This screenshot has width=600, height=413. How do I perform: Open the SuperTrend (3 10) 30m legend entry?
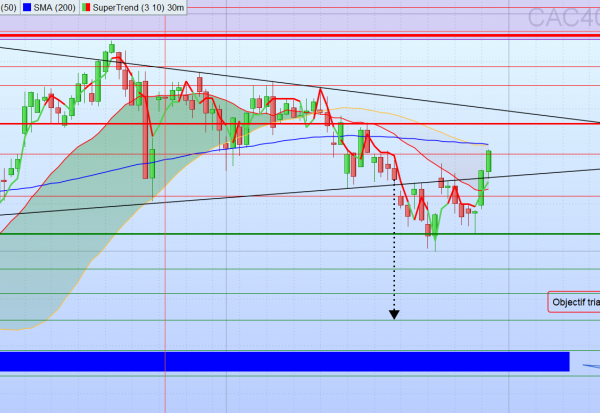tap(134, 7)
